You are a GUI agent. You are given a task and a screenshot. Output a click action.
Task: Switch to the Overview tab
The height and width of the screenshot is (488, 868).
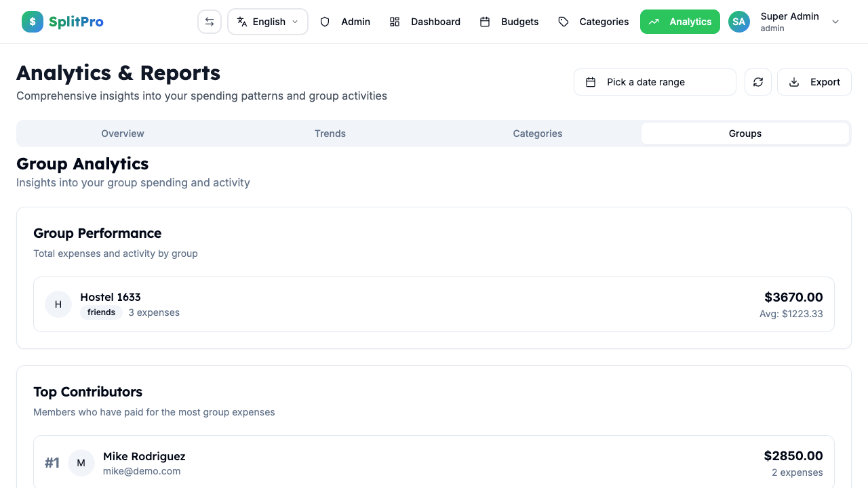(x=122, y=133)
